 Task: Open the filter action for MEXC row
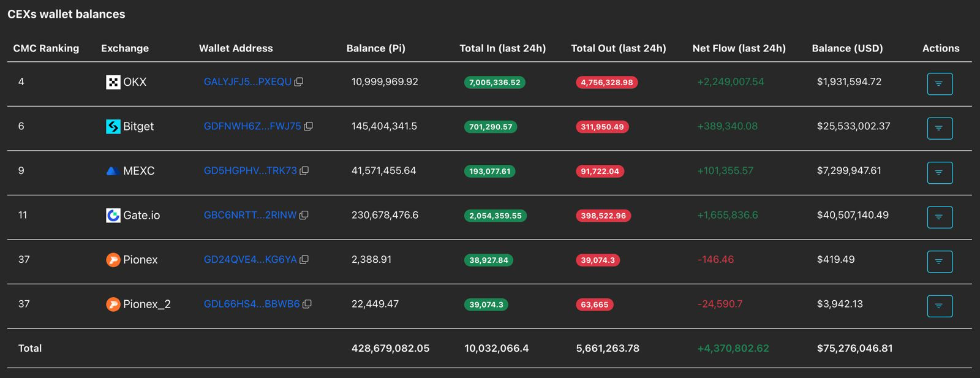(940, 173)
